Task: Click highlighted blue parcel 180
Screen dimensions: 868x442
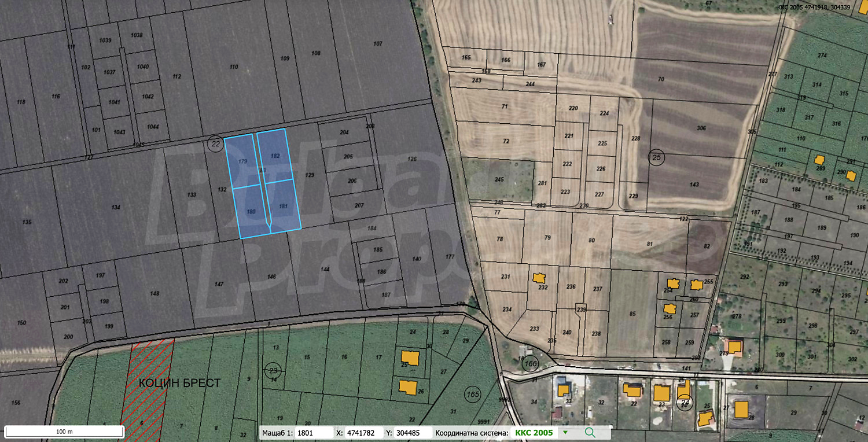Action: click(x=250, y=212)
